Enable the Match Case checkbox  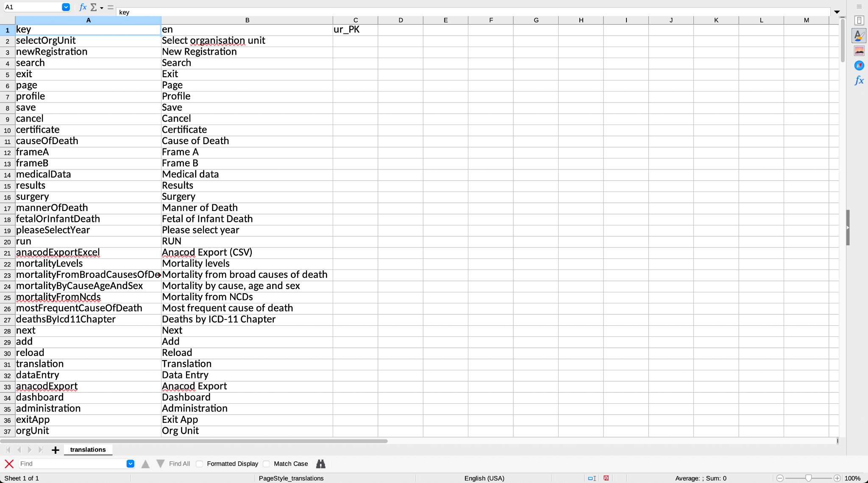(267, 464)
